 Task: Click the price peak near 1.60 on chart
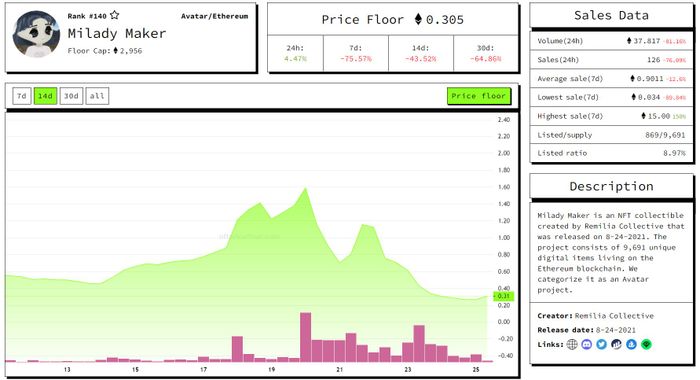pos(306,188)
